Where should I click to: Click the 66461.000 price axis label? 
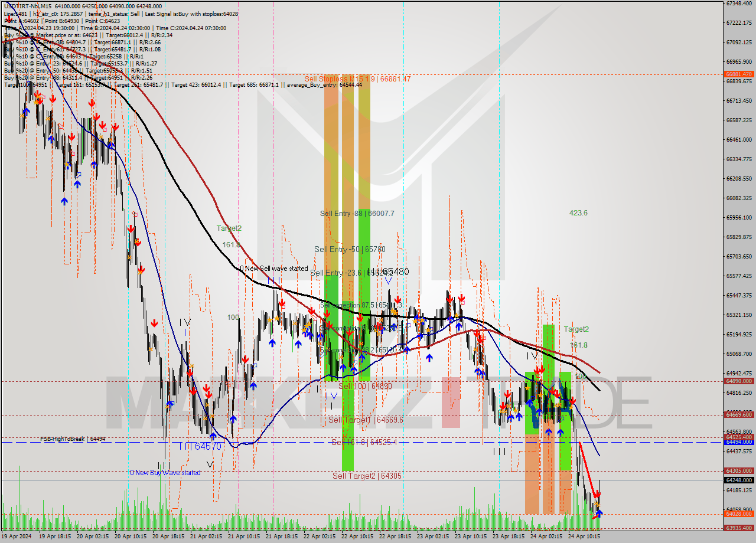coord(739,139)
